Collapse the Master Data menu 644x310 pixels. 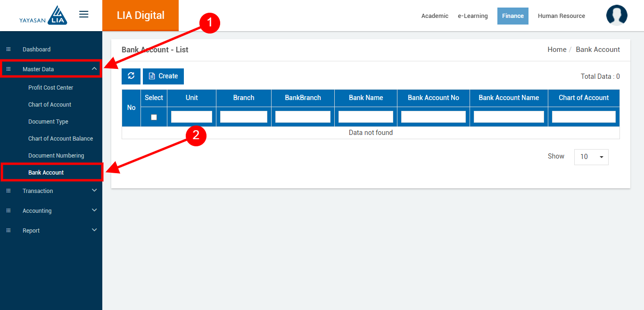point(94,69)
